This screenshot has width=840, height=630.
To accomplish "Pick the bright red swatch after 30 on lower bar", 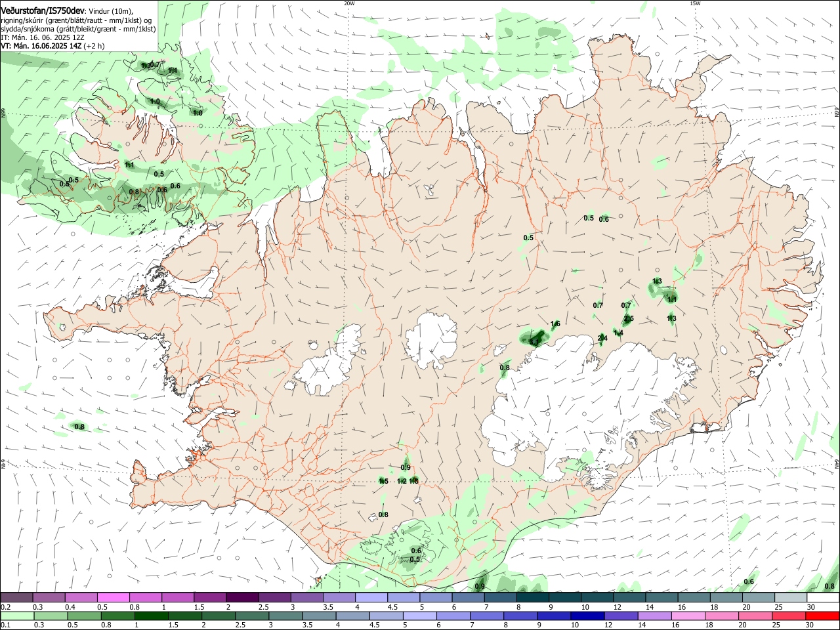I will [x=823, y=616].
